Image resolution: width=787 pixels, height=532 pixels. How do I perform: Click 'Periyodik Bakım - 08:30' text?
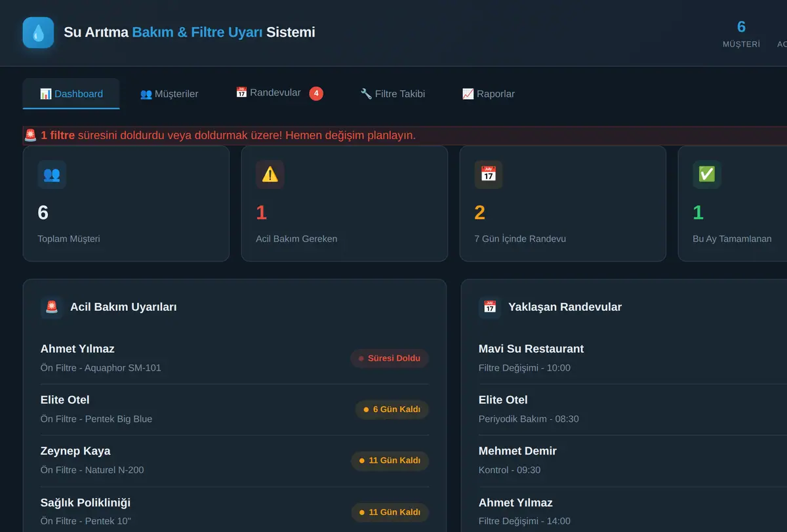tap(529, 419)
